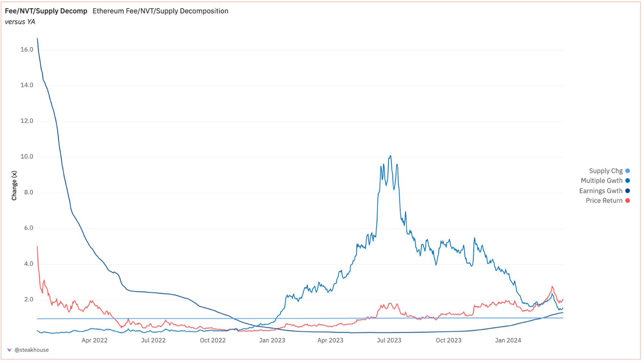Click the Fee/NVT/Supply Decomp bold title
This screenshot has height=363, width=644.
coord(46,11)
